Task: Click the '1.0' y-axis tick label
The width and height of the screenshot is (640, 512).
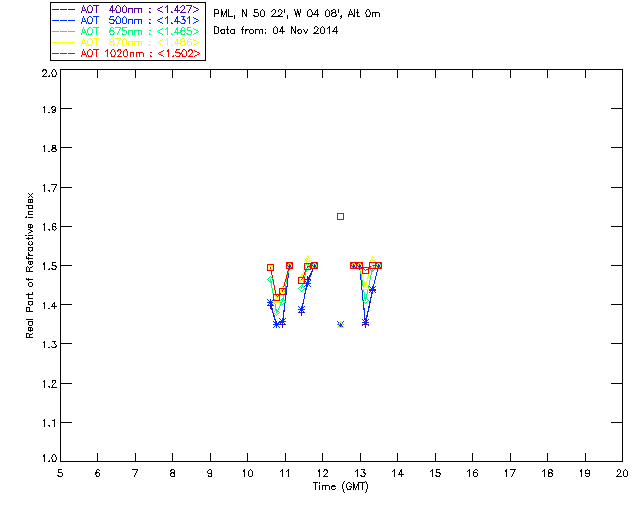Action: point(49,459)
